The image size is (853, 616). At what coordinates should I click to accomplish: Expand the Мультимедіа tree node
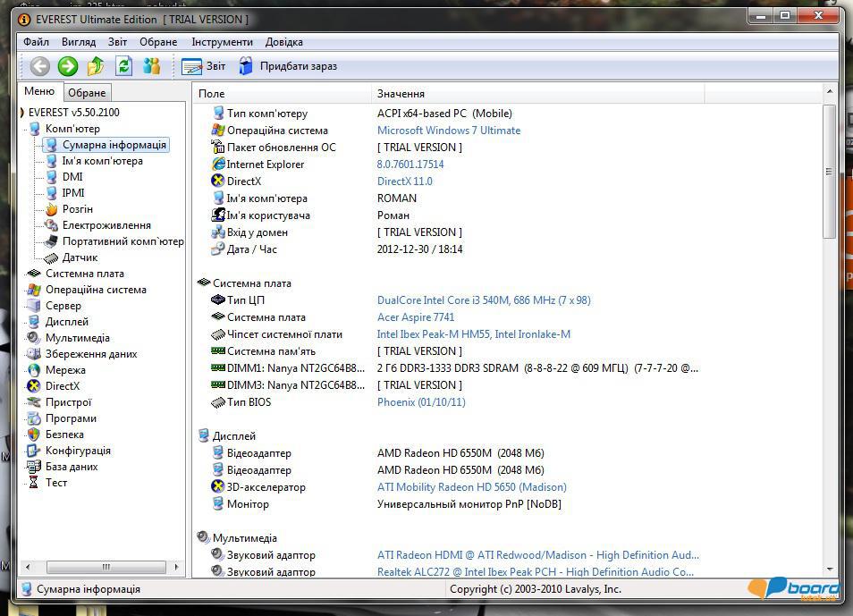point(77,338)
